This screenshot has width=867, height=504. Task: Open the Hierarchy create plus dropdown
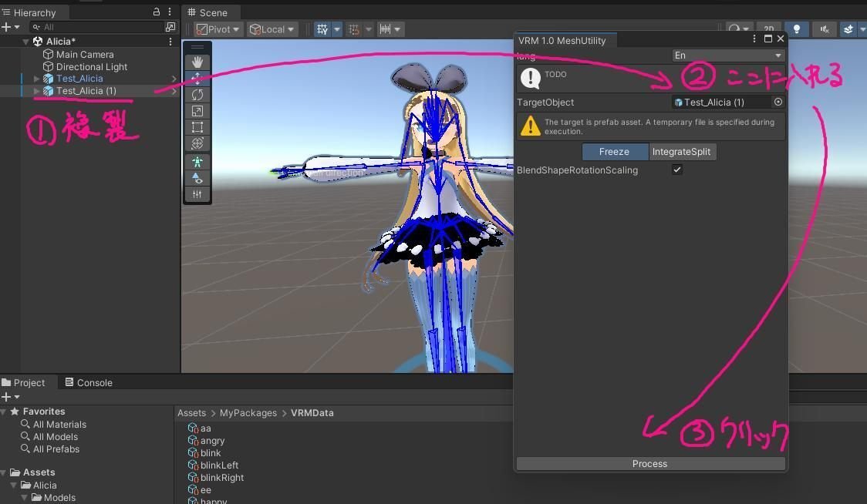(11, 27)
